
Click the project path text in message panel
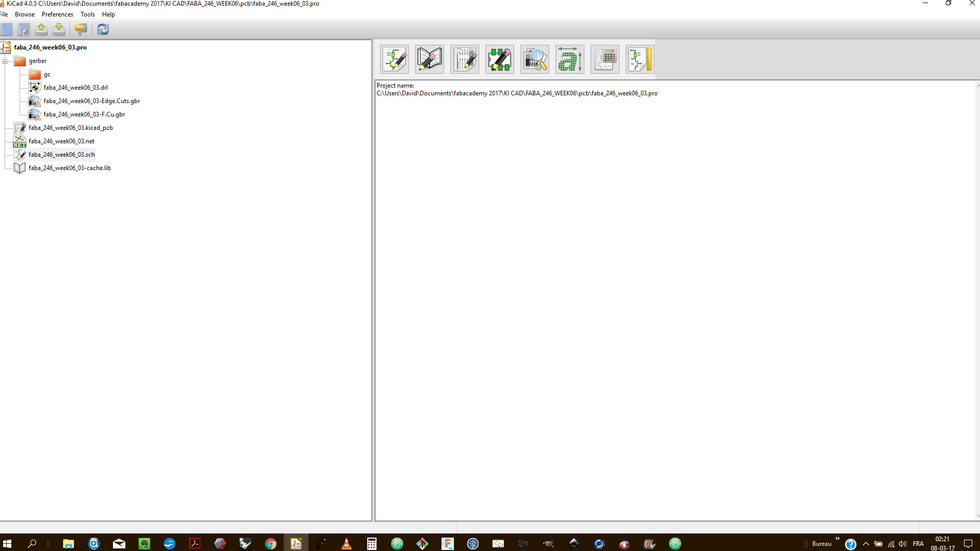517,93
